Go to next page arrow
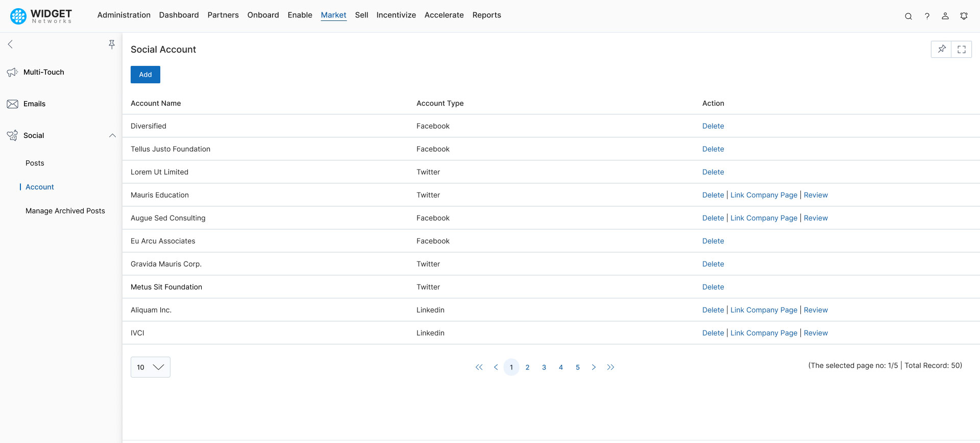Viewport: 980px width, 443px height. [594, 367]
